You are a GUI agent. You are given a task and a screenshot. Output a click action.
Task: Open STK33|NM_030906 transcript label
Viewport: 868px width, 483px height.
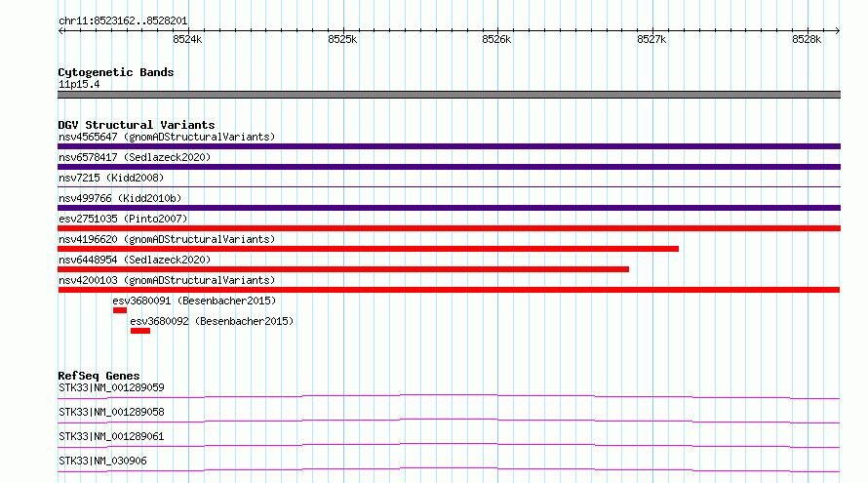[x=102, y=461]
